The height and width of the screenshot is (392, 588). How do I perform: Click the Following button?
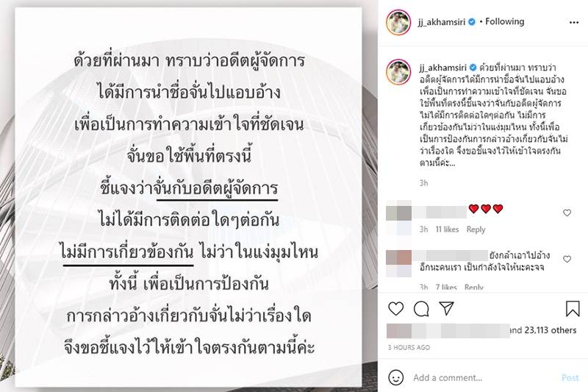click(x=505, y=21)
